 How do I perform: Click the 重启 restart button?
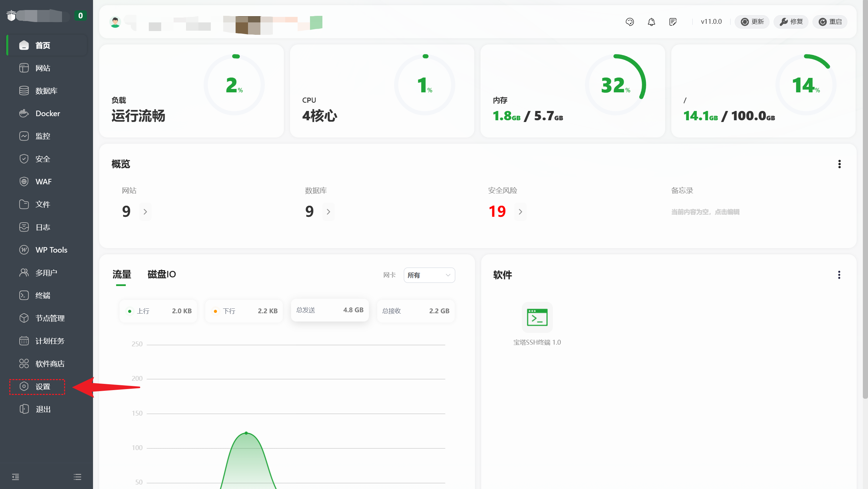(x=830, y=22)
